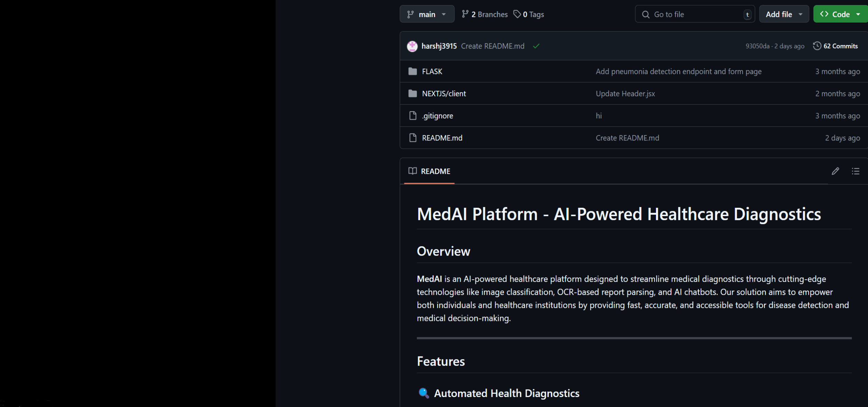The height and width of the screenshot is (407, 868).
Task: Open 'Add pneumonia detection endpoint' commit
Action: 678,71
